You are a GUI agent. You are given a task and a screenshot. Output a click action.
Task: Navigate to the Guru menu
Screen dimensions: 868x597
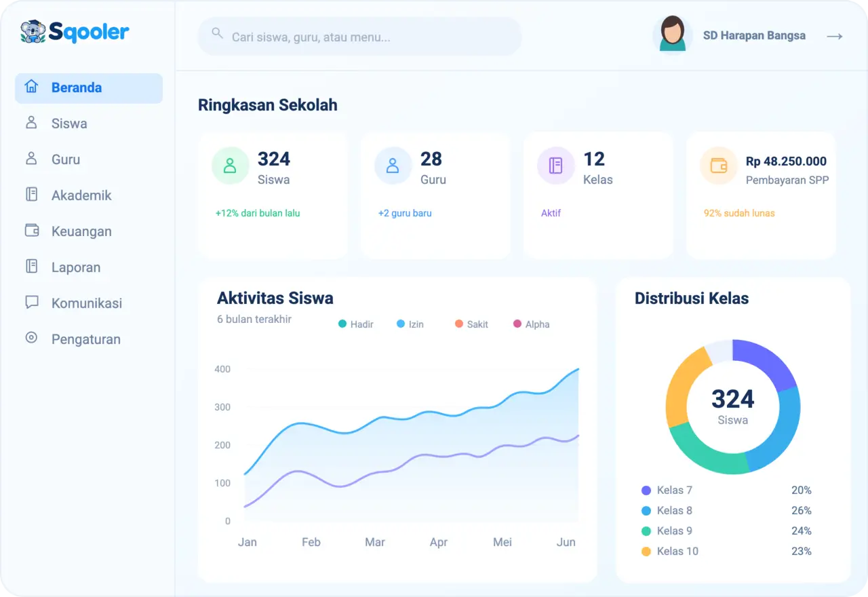pyautogui.click(x=89, y=159)
